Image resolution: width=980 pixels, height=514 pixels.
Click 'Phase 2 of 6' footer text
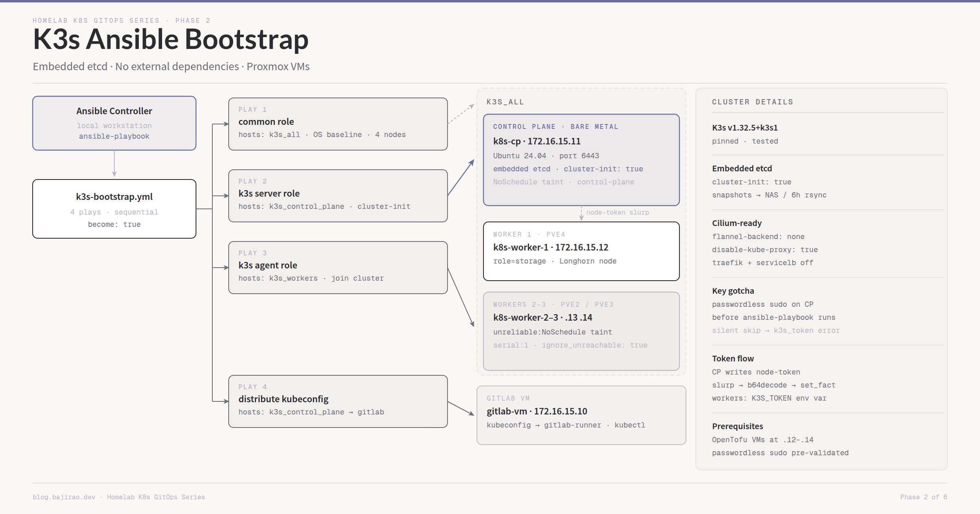(x=924, y=497)
